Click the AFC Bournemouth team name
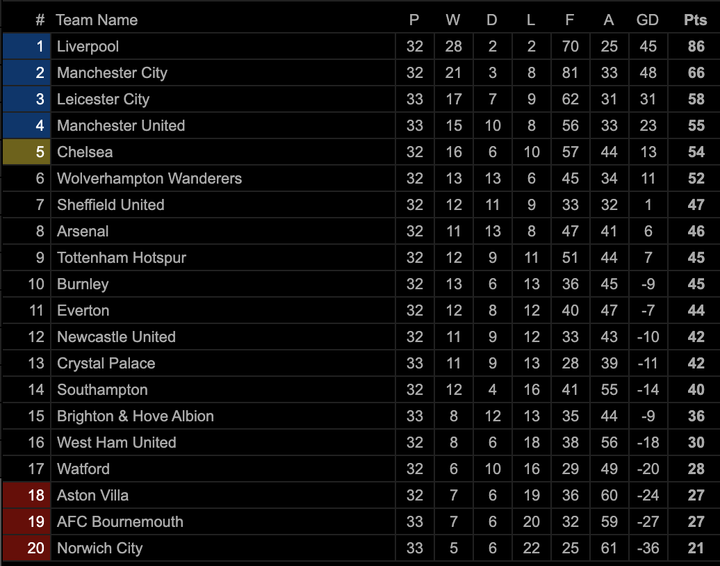720x566 pixels. [120, 522]
